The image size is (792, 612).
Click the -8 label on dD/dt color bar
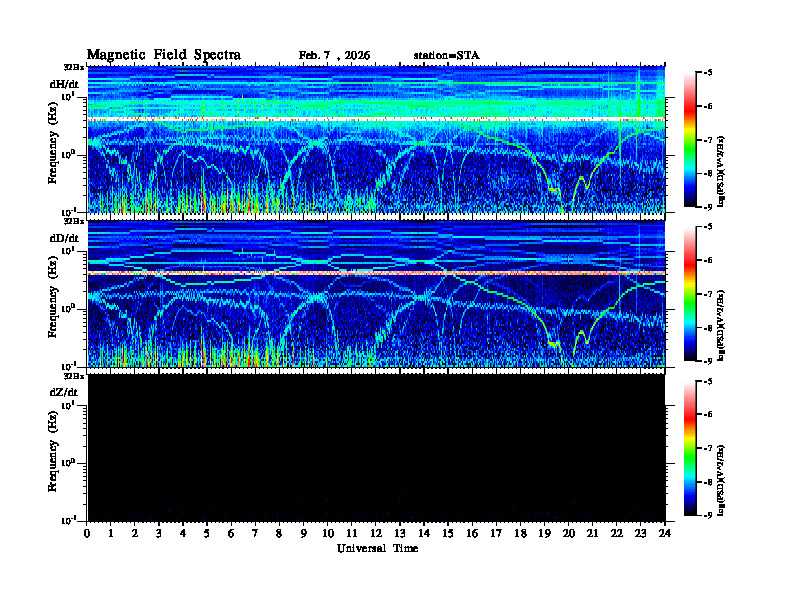[x=709, y=328]
